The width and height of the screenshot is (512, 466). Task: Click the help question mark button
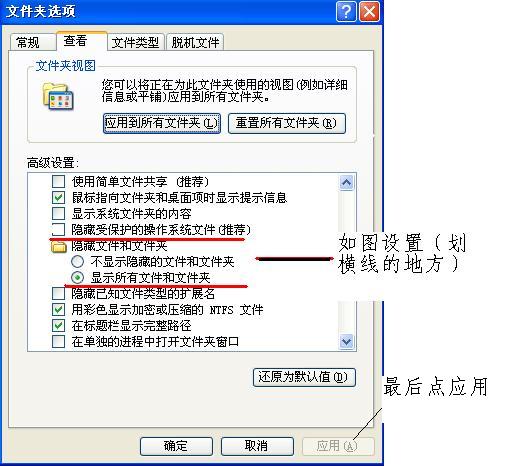[x=346, y=12]
